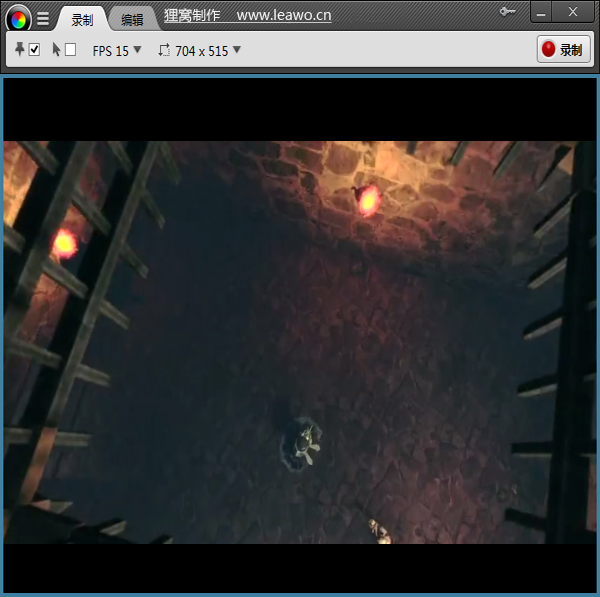Screen dimensions: 600x597
Task: Click inside the video capture area
Action: pos(300,336)
